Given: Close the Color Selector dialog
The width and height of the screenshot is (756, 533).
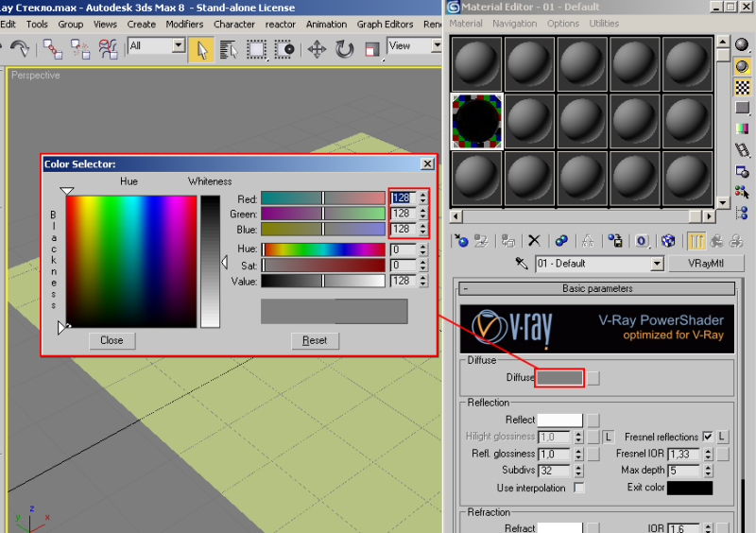Looking at the screenshot, I should pos(427,164).
